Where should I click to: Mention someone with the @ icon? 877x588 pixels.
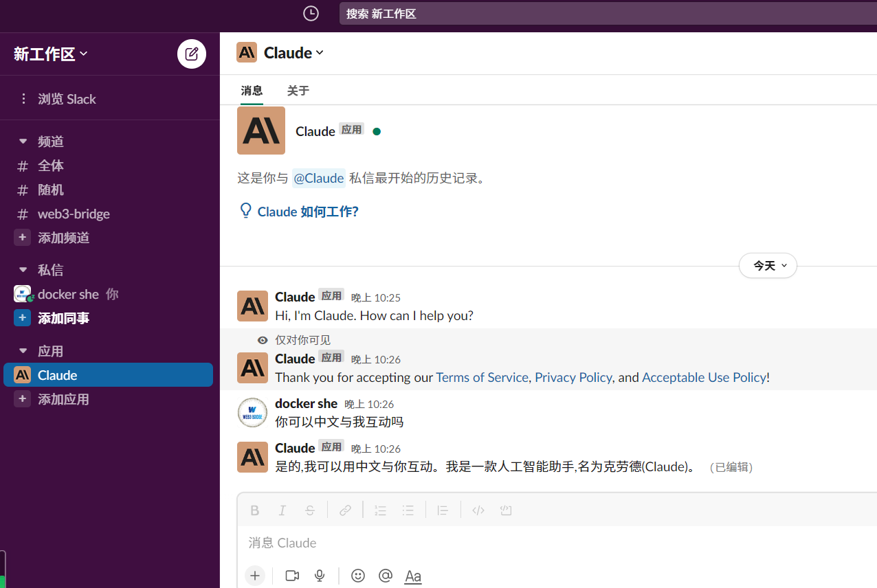(386, 576)
